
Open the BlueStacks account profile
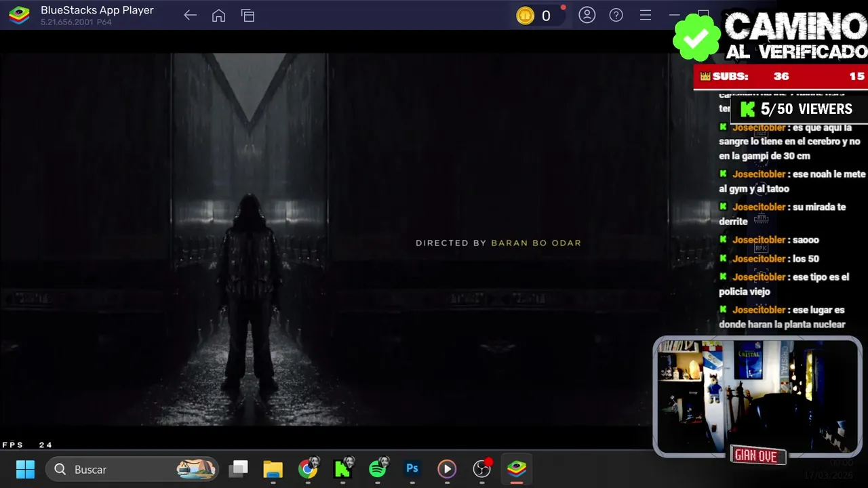[x=587, y=15]
